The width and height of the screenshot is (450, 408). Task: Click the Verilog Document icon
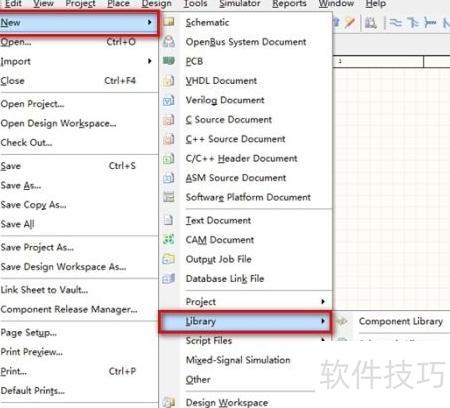click(x=169, y=100)
